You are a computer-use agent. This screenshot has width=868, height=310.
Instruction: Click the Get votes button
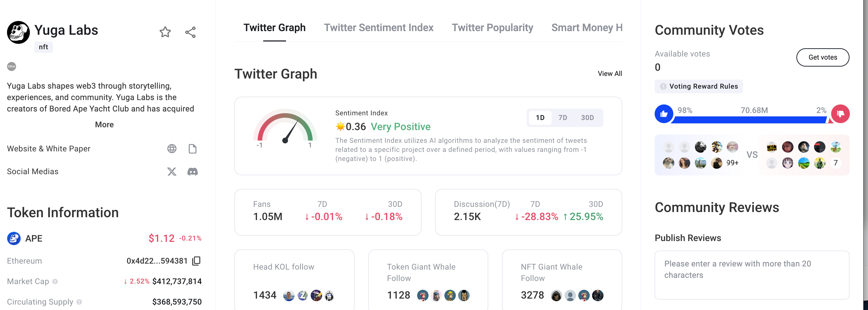pyautogui.click(x=823, y=58)
